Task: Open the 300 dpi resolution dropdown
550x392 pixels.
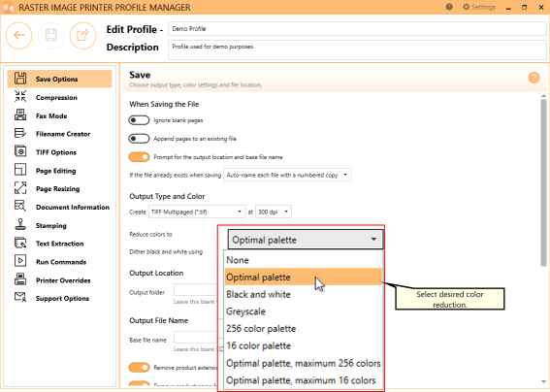Action: [274, 212]
